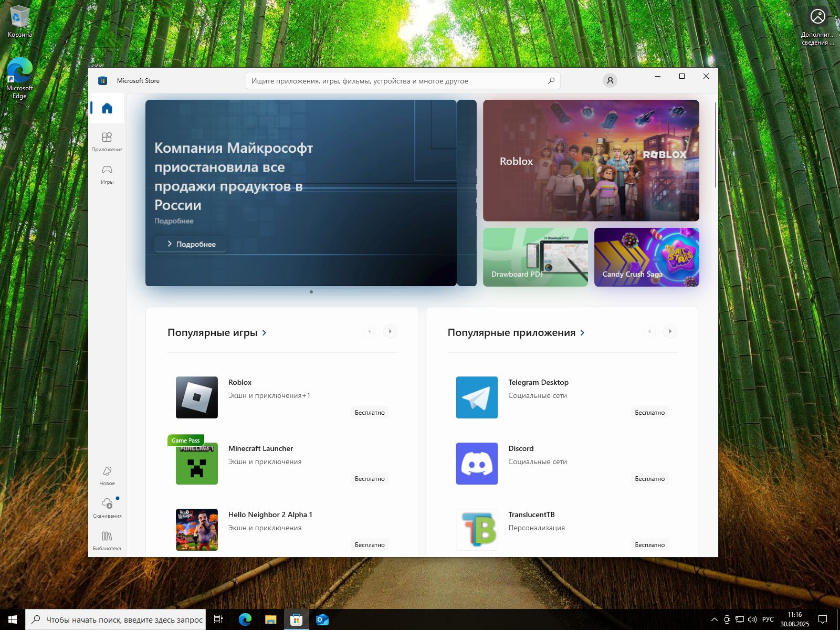Click the Microsoft Store taskbar icon
The image size is (840, 630).
tap(296, 619)
